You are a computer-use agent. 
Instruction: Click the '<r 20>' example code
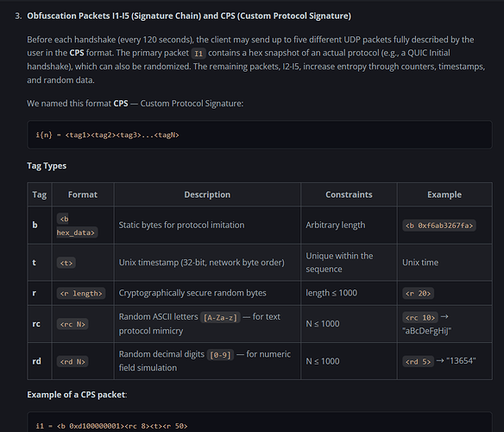coord(418,294)
